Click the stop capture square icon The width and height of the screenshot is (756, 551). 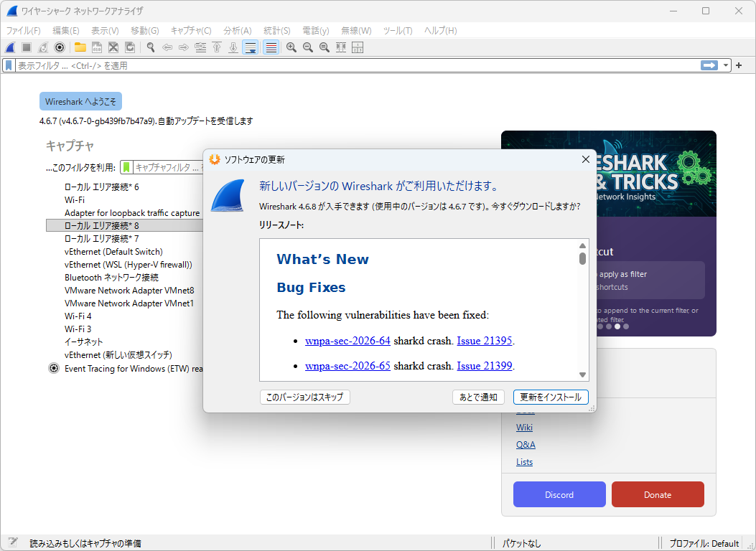(x=27, y=47)
